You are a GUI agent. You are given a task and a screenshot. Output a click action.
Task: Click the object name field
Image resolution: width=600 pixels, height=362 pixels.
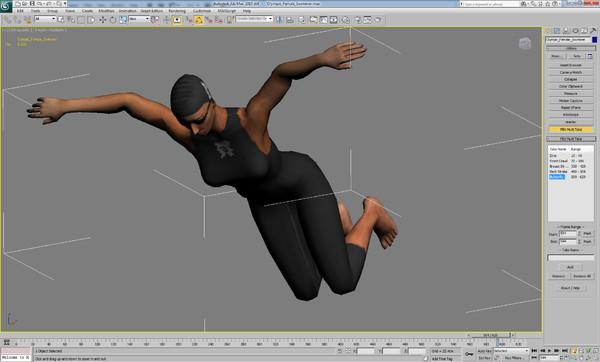tap(568, 40)
